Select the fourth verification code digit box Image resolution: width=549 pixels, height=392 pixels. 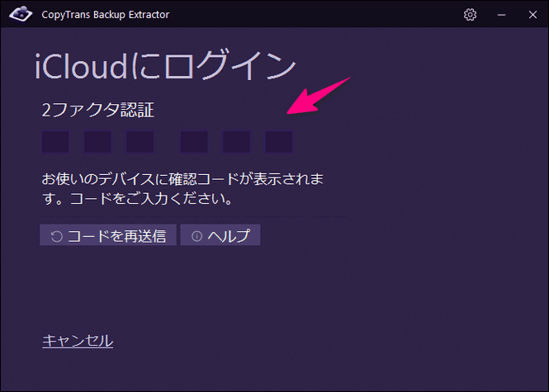194,142
